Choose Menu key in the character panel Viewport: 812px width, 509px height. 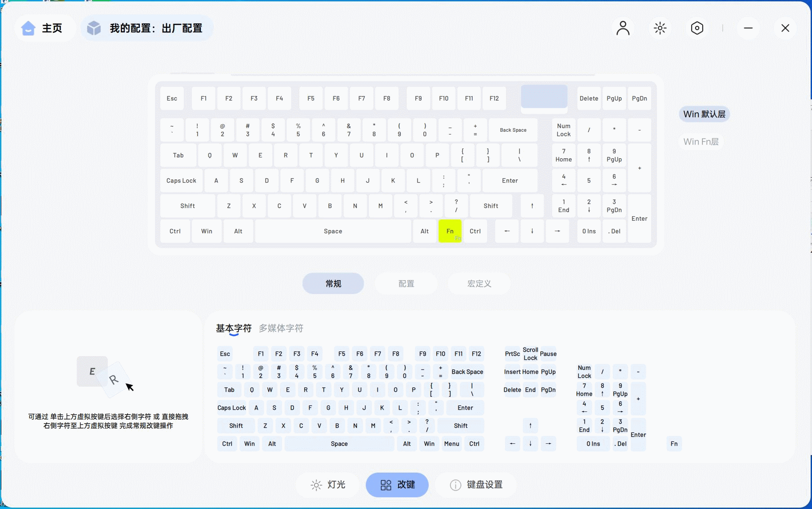tap(452, 444)
